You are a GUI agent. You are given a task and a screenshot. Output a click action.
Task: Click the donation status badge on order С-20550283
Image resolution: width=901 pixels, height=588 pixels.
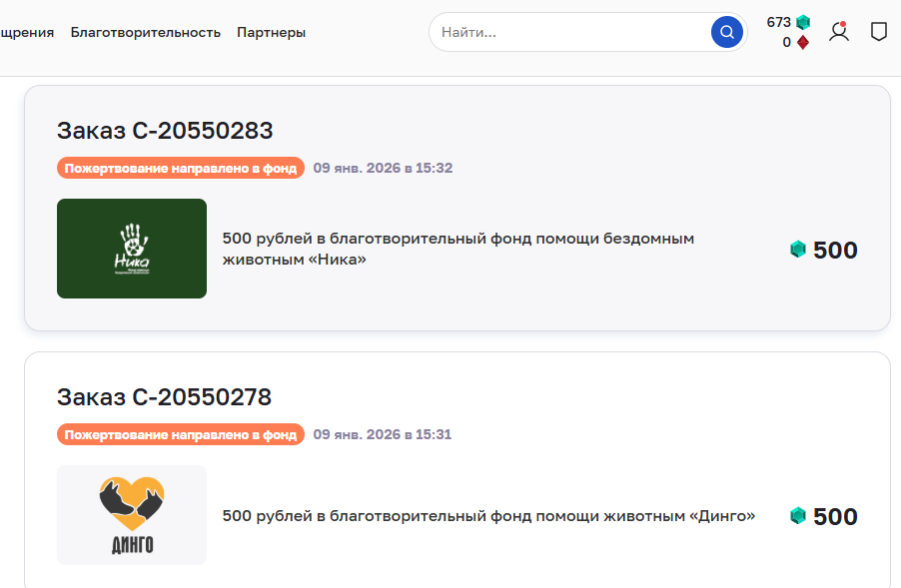[x=181, y=168]
